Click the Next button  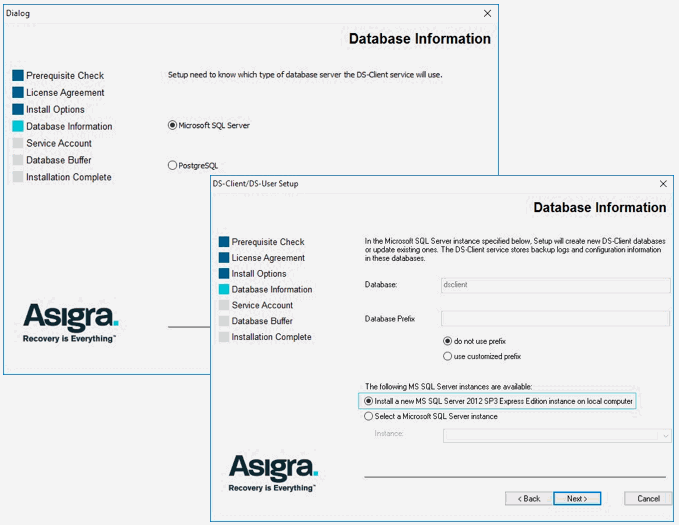(577, 499)
